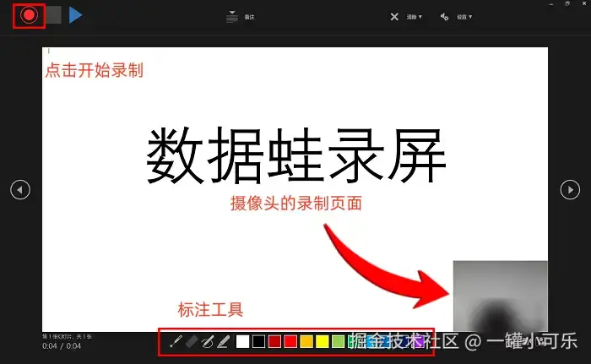Screen dimensions: 591x364
Task: Select the eraser annotation tool
Action: [x=192, y=341]
